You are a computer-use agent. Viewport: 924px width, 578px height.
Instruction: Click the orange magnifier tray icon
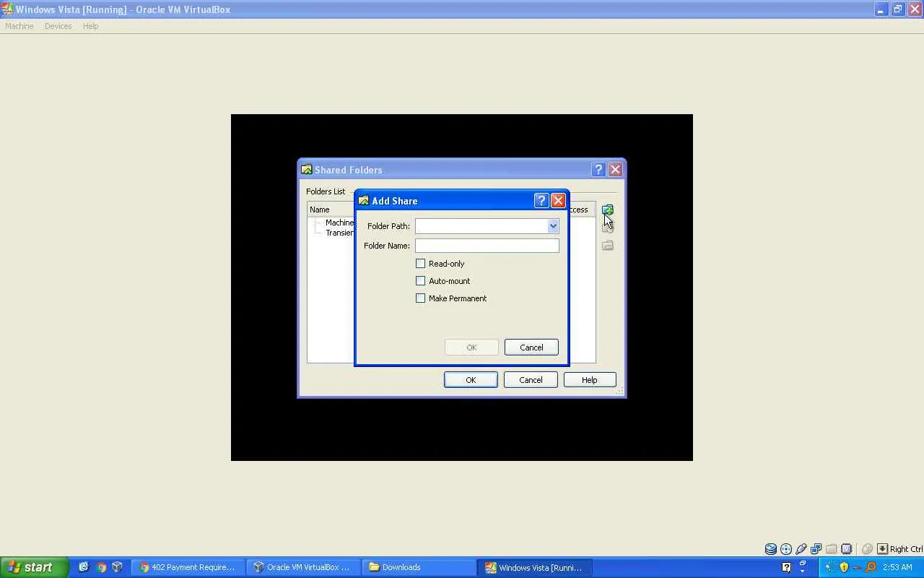871,567
